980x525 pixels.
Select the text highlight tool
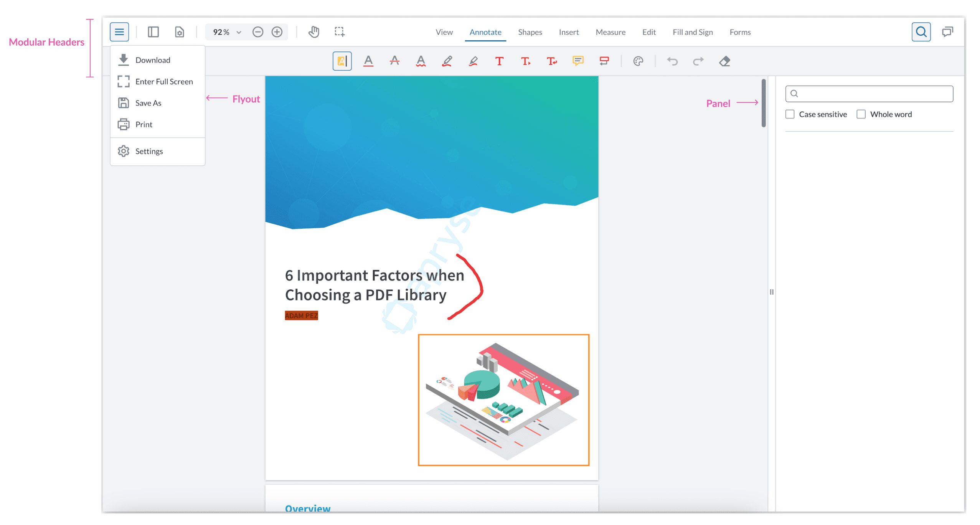point(342,61)
